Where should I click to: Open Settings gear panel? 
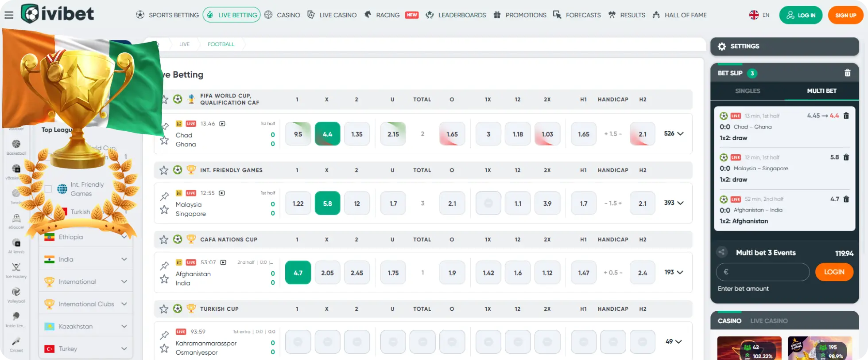[x=784, y=46]
